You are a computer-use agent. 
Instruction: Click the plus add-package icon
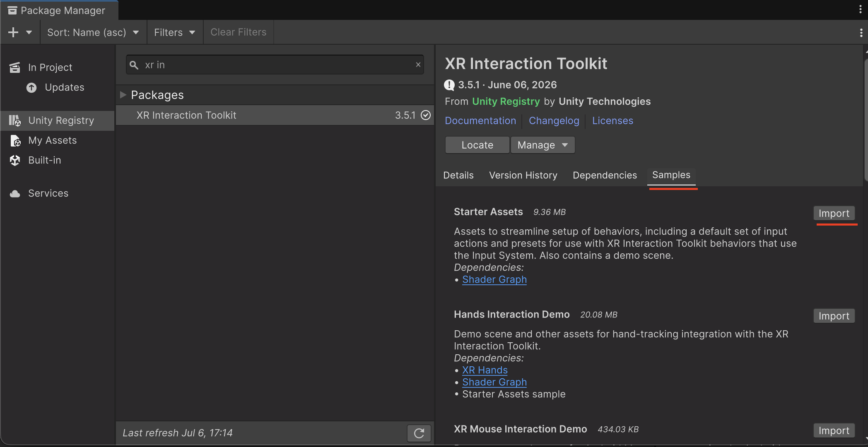click(x=13, y=32)
